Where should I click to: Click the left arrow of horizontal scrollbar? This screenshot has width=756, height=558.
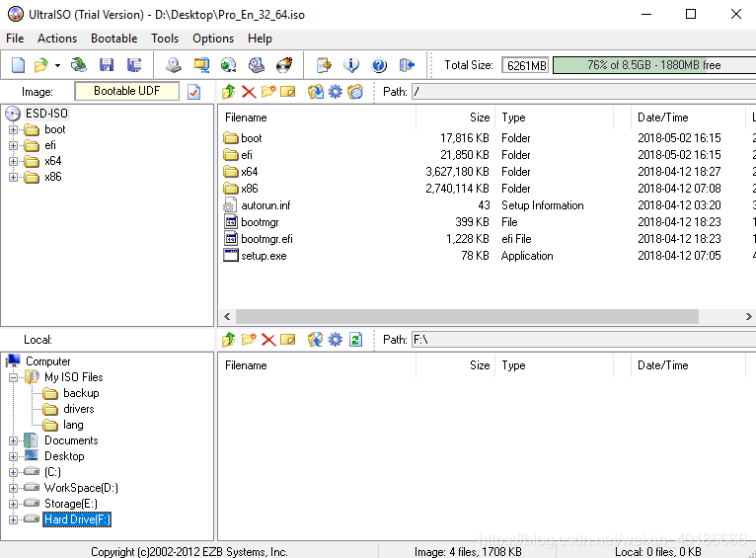click(227, 316)
